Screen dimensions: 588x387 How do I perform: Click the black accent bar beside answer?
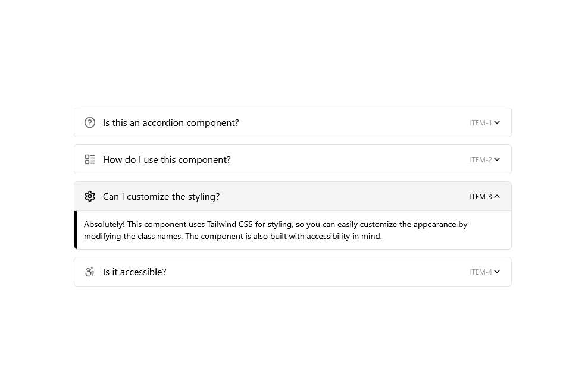[x=76, y=230]
